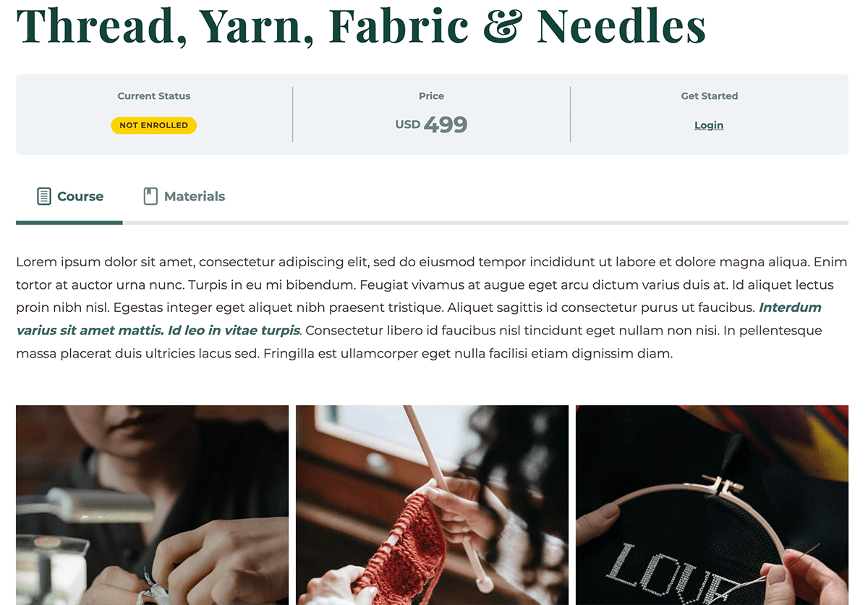Open the Login link under Get Started
The height and width of the screenshot is (605, 868).
coord(709,125)
